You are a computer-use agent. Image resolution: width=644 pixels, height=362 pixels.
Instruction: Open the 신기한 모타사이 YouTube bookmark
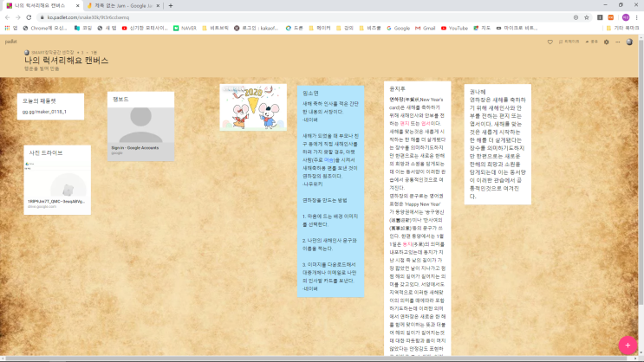tap(145, 28)
